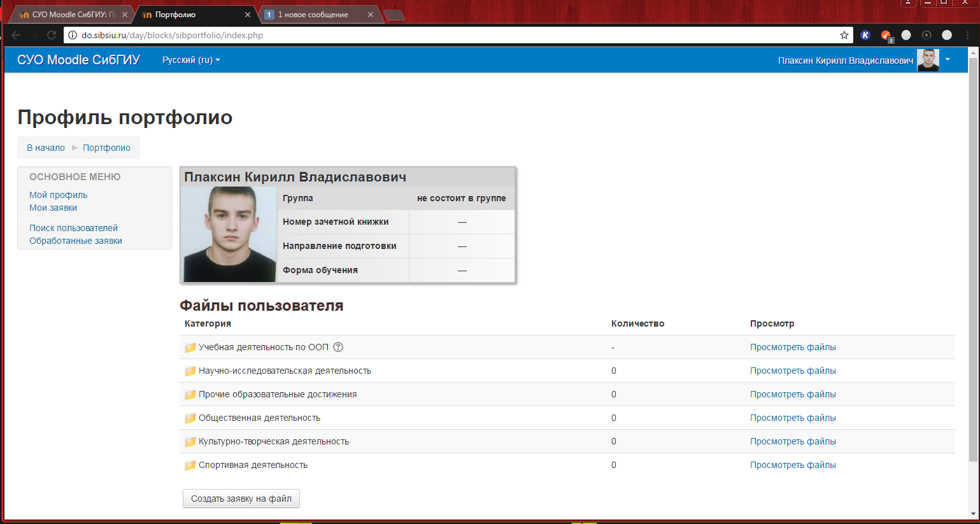Click the folder icon for Спортивная деятельность

point(190,465)
